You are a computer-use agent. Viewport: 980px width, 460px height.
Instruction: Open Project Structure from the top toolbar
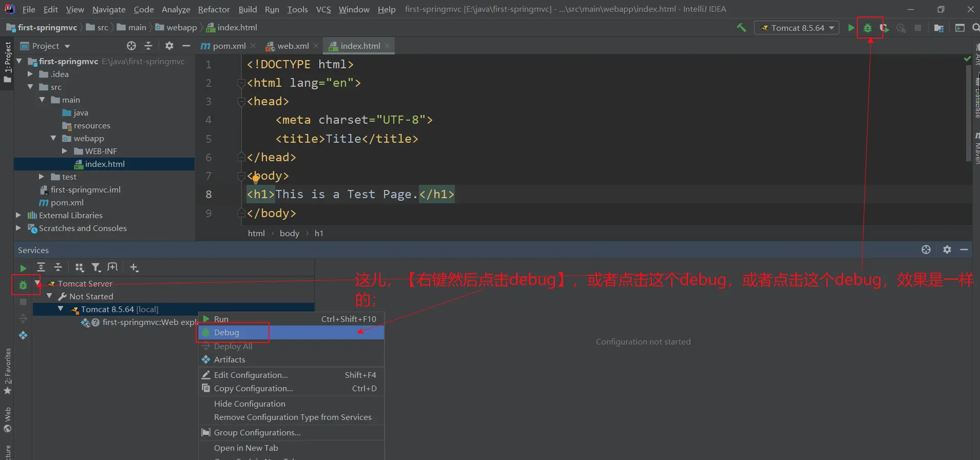[x=939, y=28]
